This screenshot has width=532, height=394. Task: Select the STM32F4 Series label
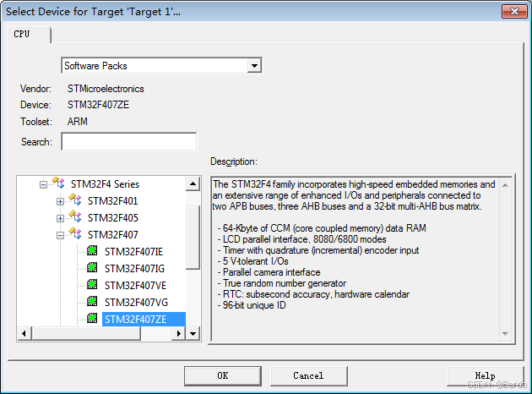[105, 184]
